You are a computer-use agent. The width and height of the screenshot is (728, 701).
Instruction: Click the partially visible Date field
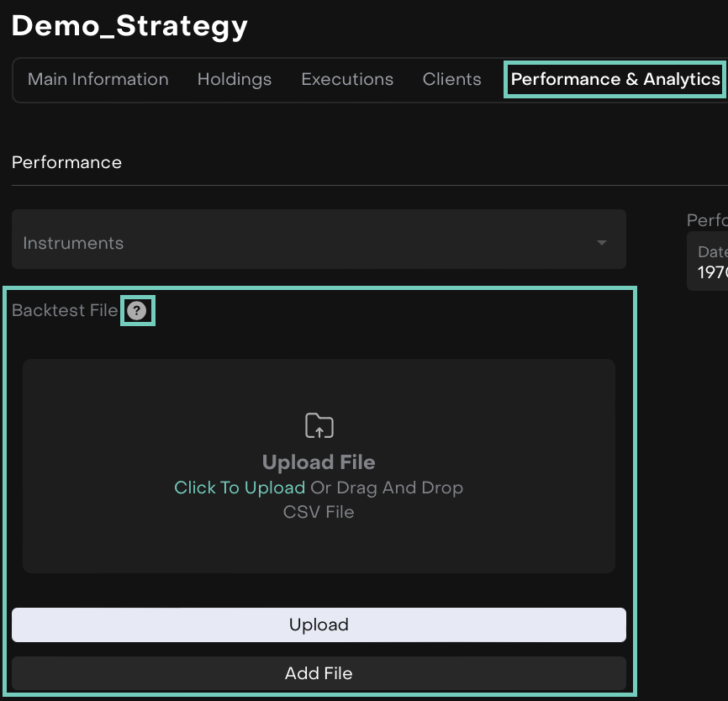pos(710,262)
